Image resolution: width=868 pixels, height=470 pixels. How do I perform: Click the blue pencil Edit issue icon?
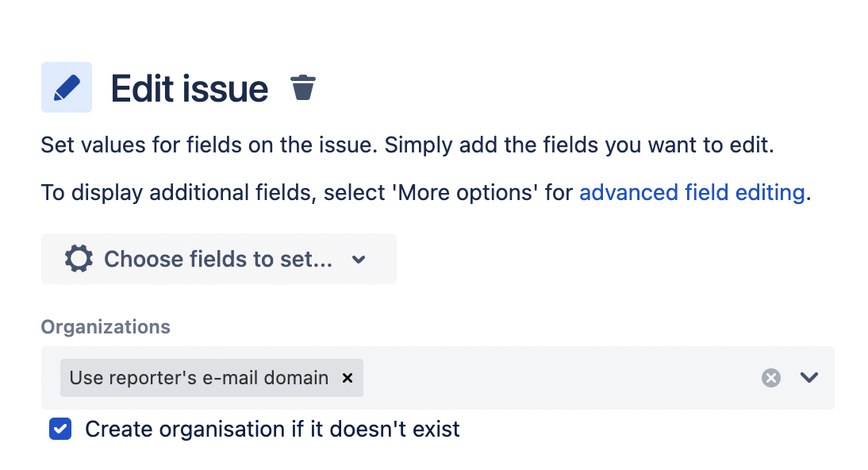pyautogui.click(x=67, y=87)
